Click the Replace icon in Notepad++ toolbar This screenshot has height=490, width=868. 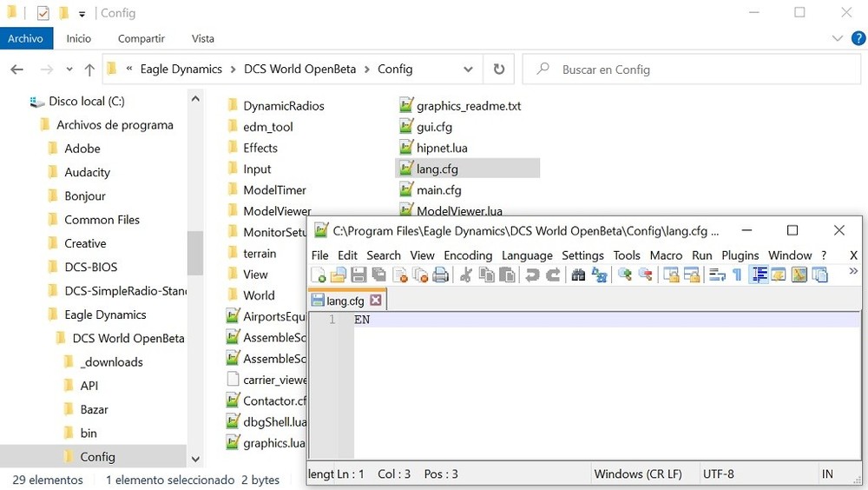599,275
